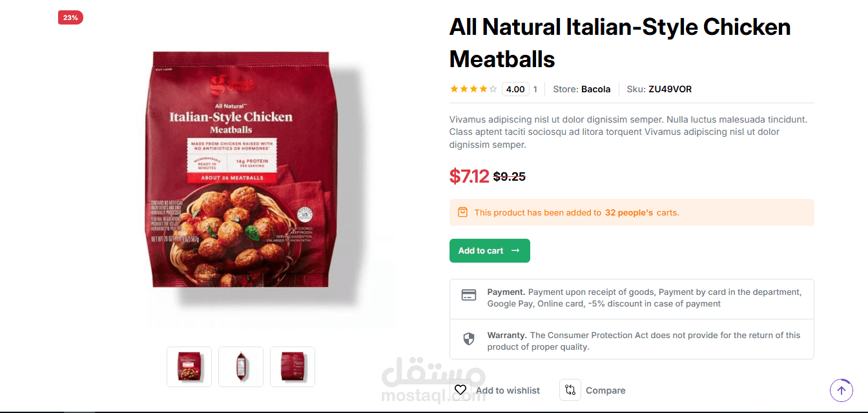This screenshot has width=868, height=413.
Task: Click the heart wishlist icon
Action: tap(460, 390)
